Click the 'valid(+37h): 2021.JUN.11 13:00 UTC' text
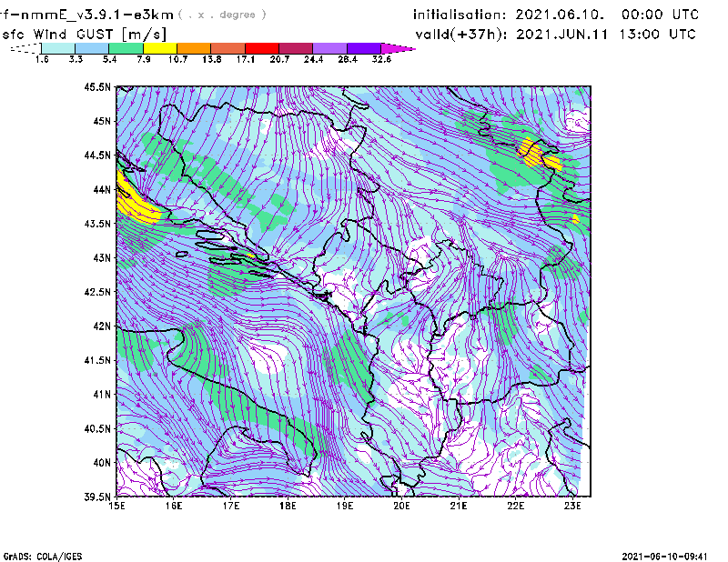 click(555, 34)
